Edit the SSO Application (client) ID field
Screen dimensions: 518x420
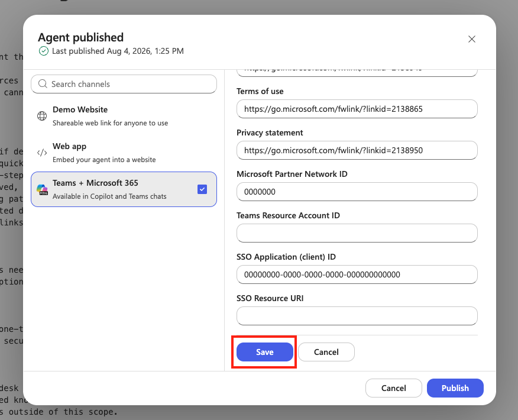click(x=357, y=274)
